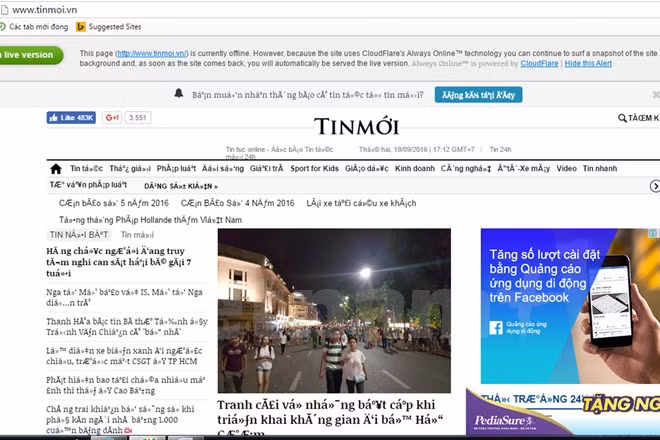Open the Suggested Sites bookmark
The width and height of the screenshot is (660, 440).
[x=109, y=27]
